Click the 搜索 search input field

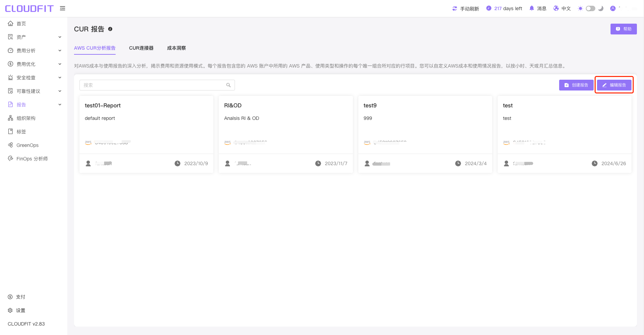tap(157, 85)
